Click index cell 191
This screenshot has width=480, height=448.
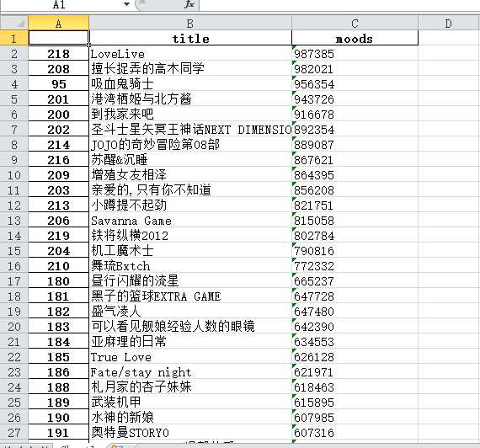click(58, 432)
